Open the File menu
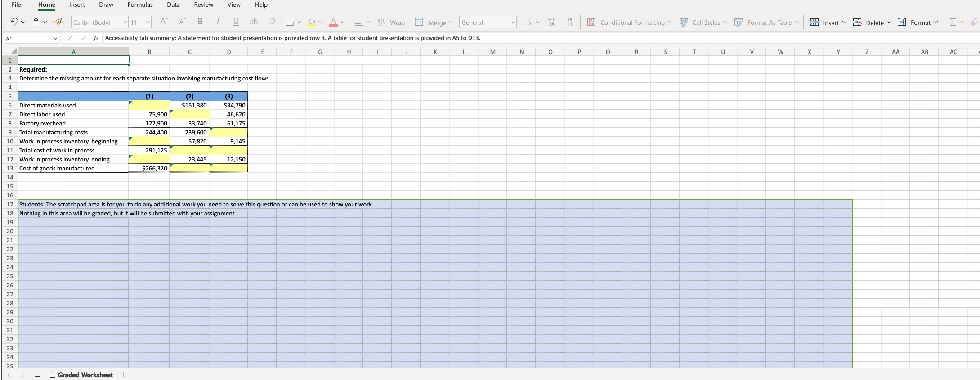980x380 pixels. pos(16,4)
